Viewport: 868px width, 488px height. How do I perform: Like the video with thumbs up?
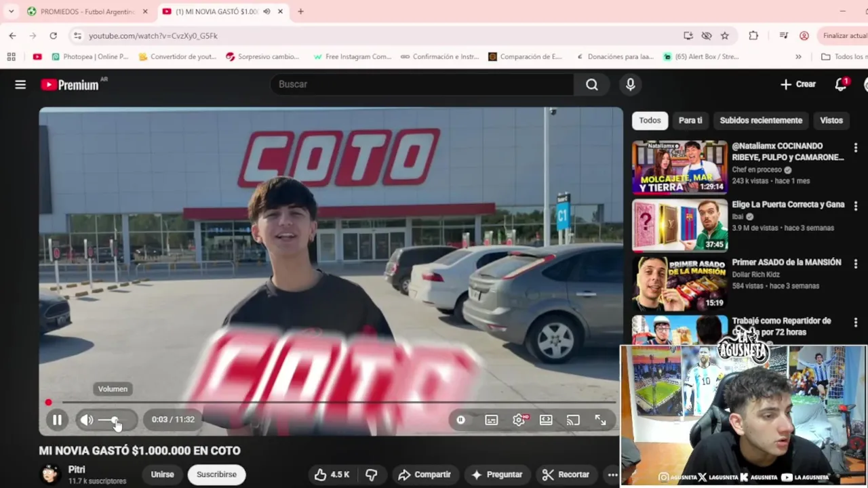click(332, 474)
